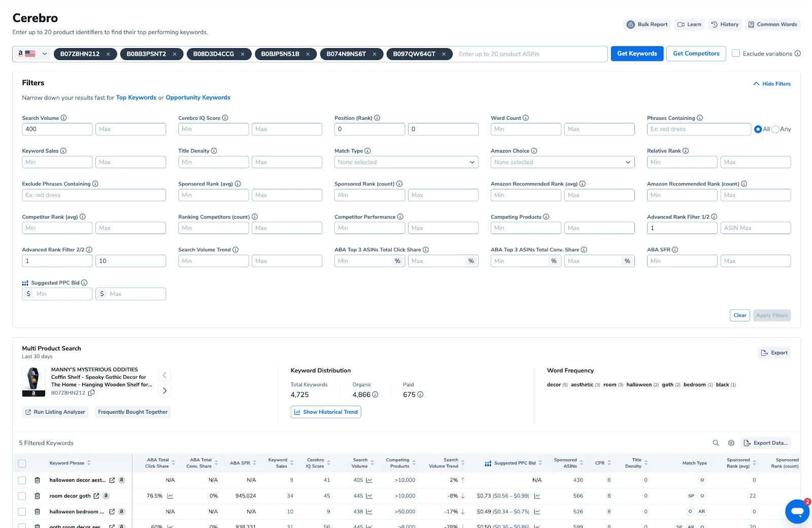The width and height of the screenshot is (812, 528).
Task: Click the Get Competitors button
Action: pos(696,53)
